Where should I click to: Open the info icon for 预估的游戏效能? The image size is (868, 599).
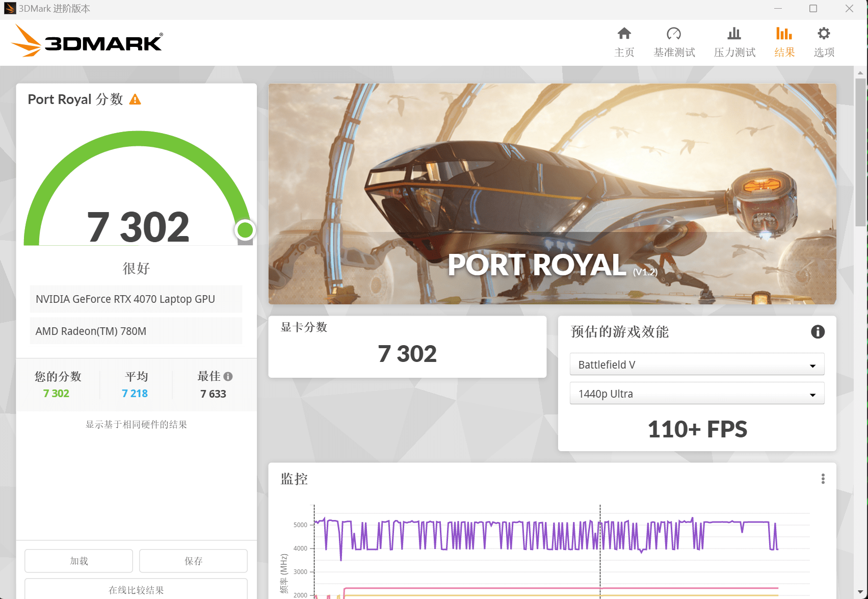coord(818,332)
